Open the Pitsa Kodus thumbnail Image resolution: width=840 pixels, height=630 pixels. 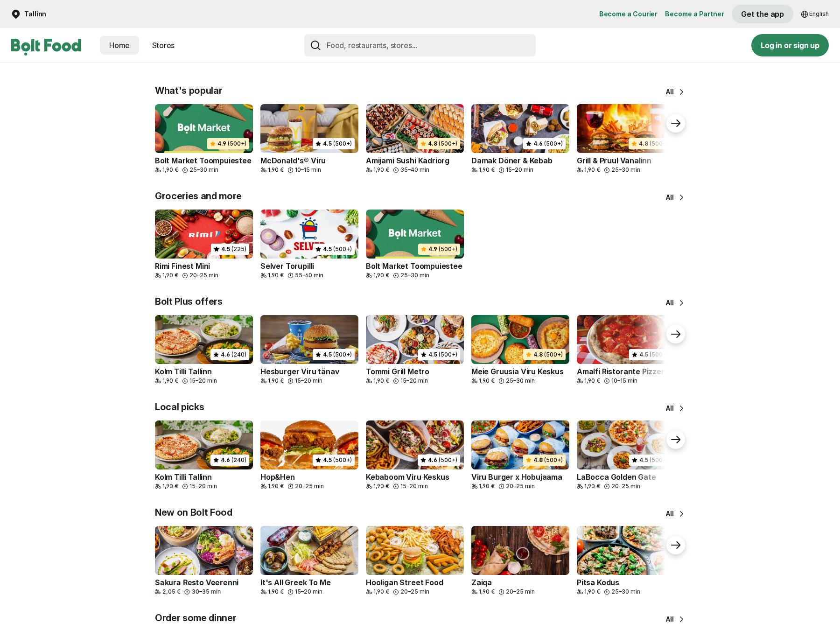621,550
